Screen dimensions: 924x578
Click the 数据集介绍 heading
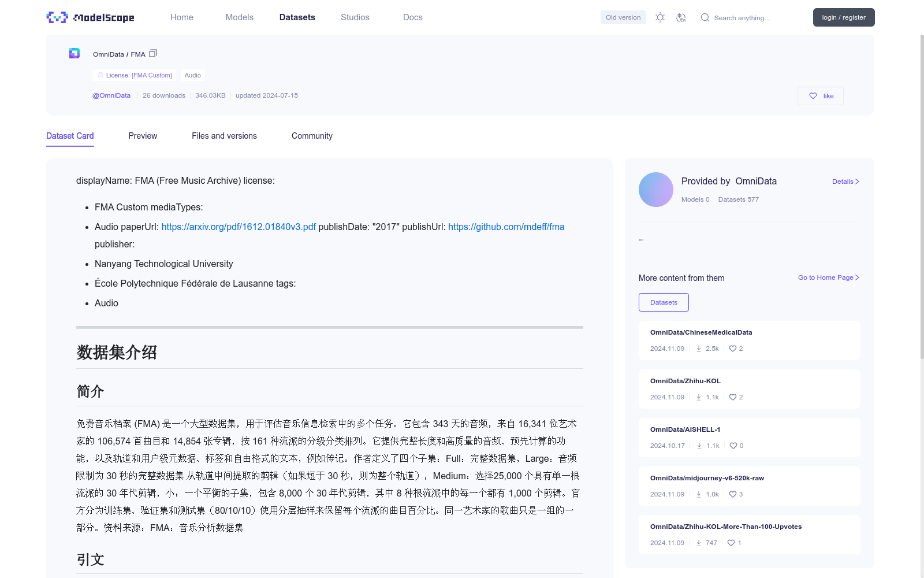pyautogui.click(x=117, y=352)
